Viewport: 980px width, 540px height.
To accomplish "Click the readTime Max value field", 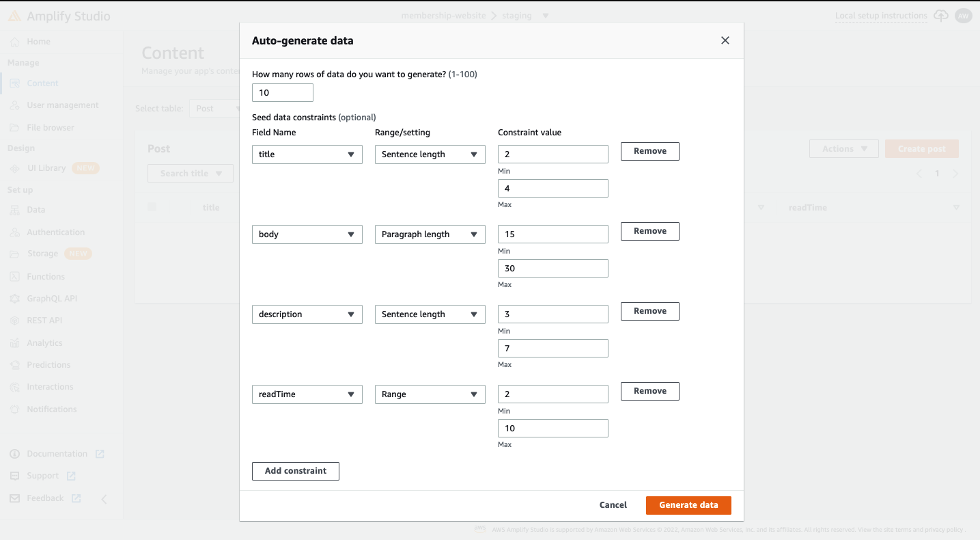I will [553, 429].
